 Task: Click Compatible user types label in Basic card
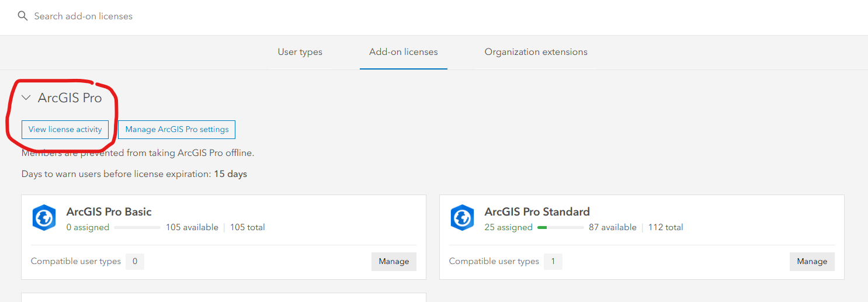point(76,261)
